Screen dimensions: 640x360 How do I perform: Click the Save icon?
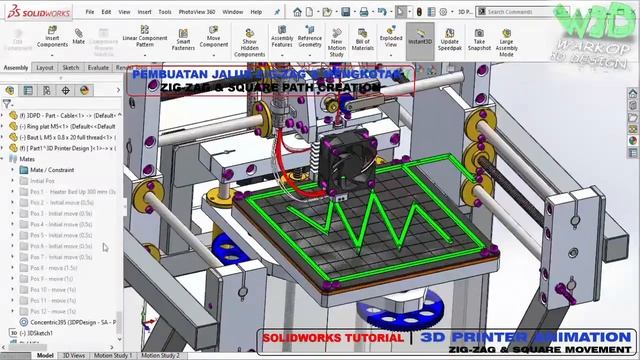tap(346, 12)
